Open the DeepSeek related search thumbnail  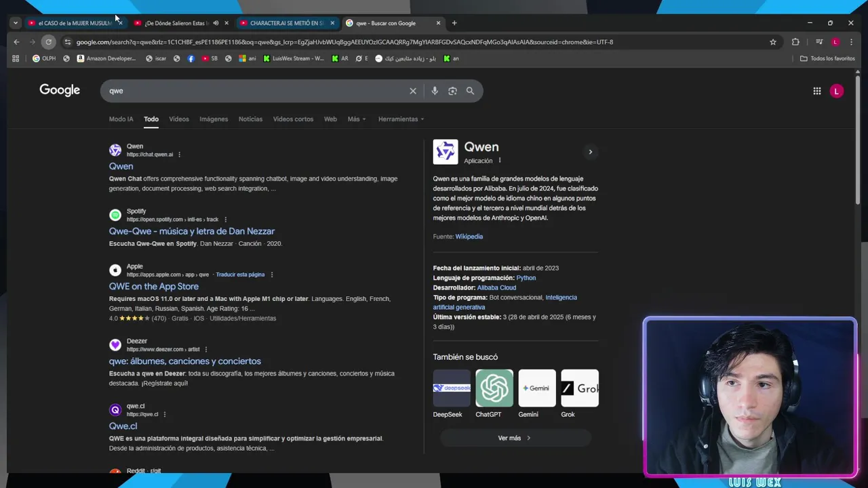point(452,388)
